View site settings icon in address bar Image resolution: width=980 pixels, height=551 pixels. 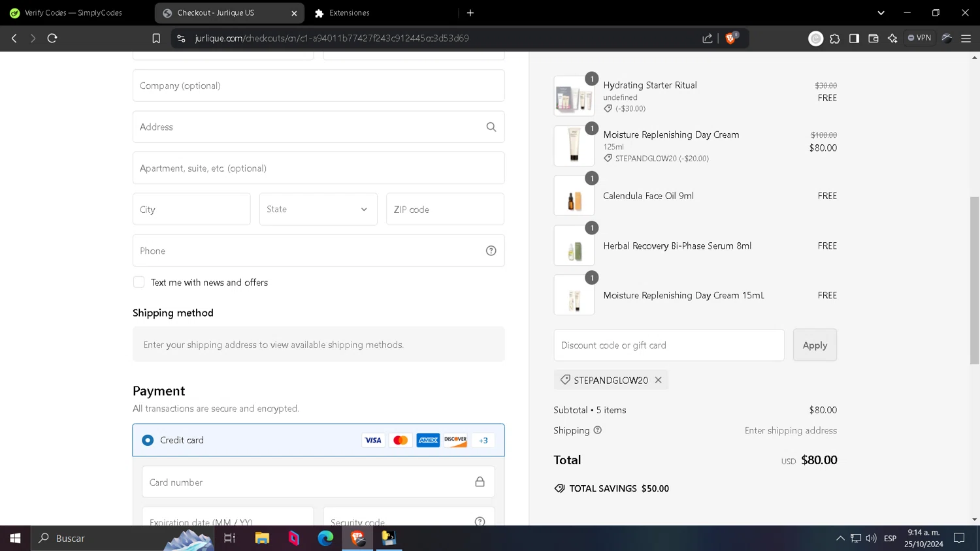[x=181, y=39]
